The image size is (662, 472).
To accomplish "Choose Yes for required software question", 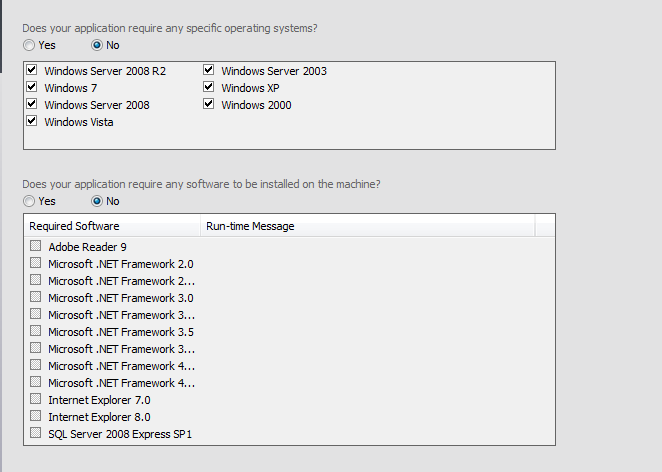I will pos(29,201).
